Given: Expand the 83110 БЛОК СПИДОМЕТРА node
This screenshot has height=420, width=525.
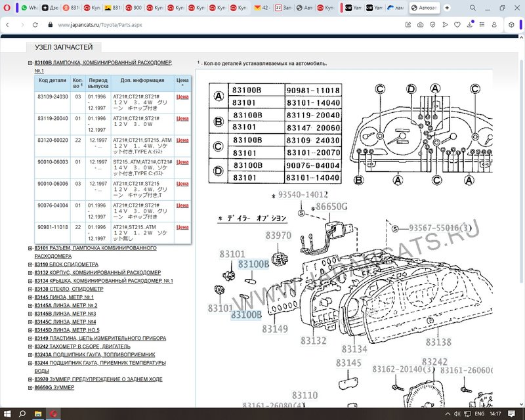Looking at the screenshot, I should pos(30,264).
